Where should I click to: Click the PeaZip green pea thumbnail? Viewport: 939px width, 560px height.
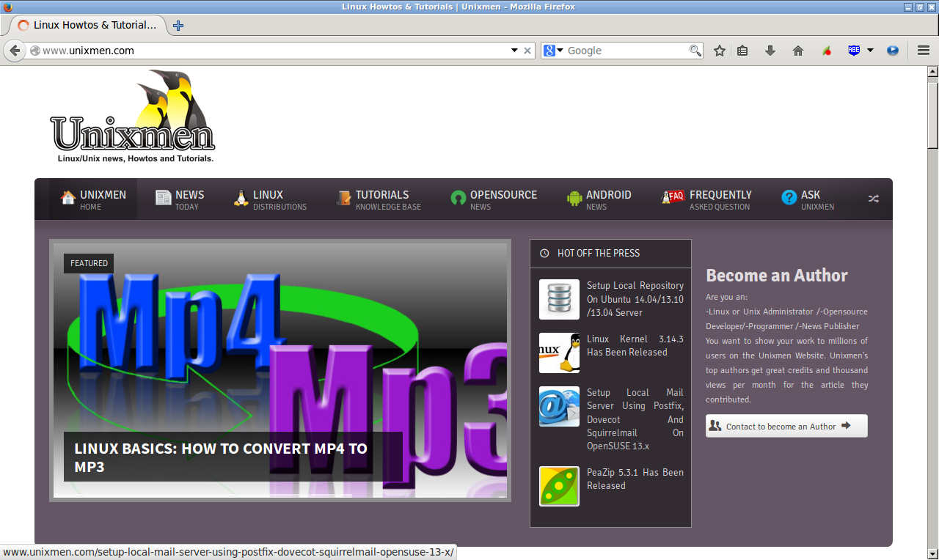[x=559, y=486]
